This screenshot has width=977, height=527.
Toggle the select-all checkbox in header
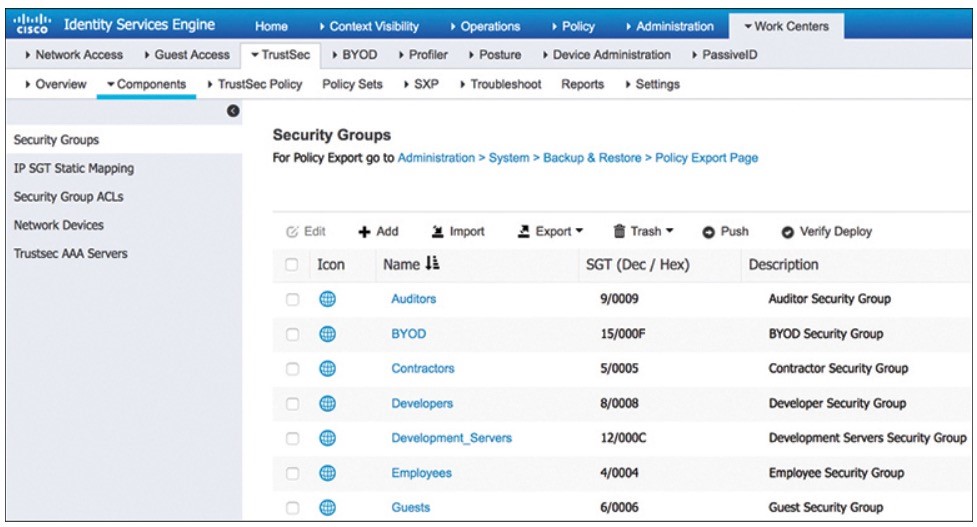click(292, 264)
